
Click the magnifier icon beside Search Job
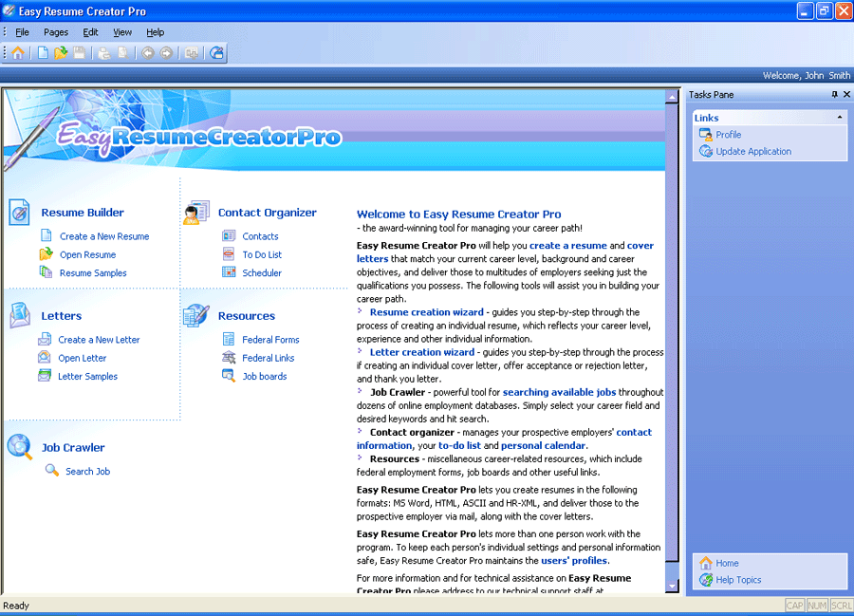pos(52,470)
